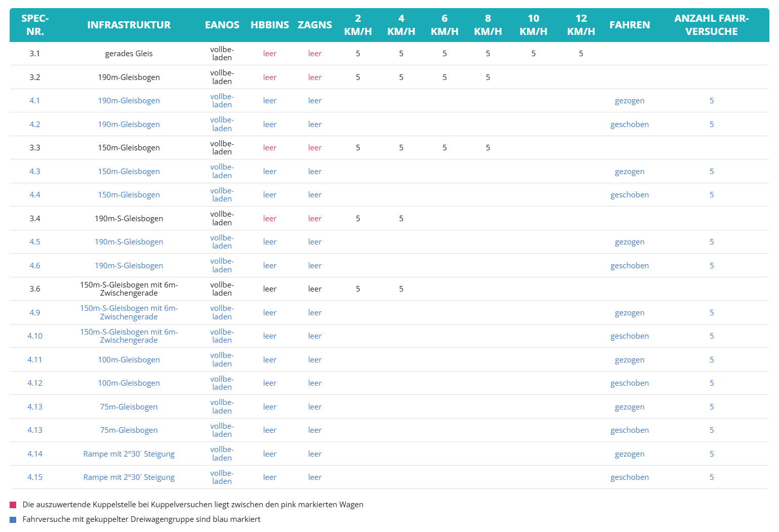Click the pink legend color square
The width and height of the screenshot is (779, 532).
(x=13, y=505)
